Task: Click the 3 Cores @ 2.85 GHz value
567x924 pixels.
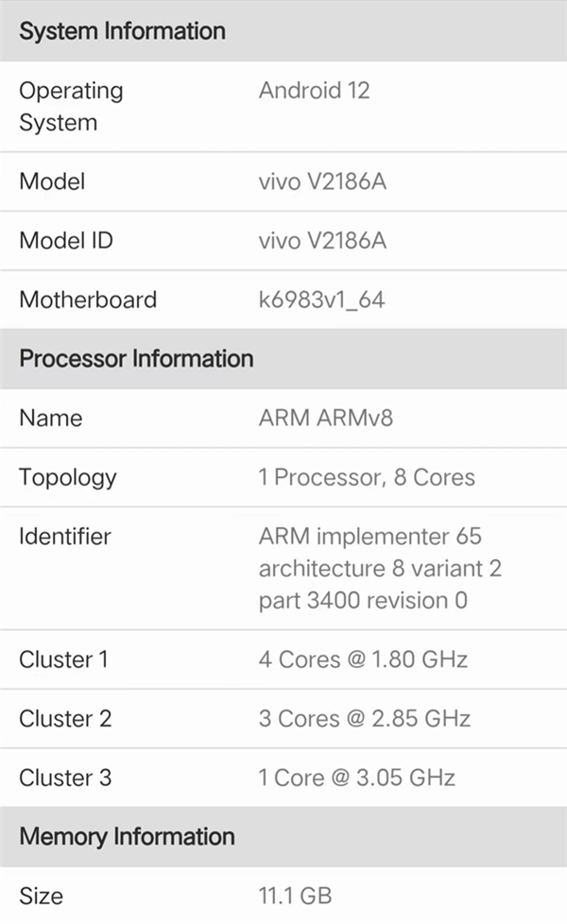Action: click(x=364, y=719)
